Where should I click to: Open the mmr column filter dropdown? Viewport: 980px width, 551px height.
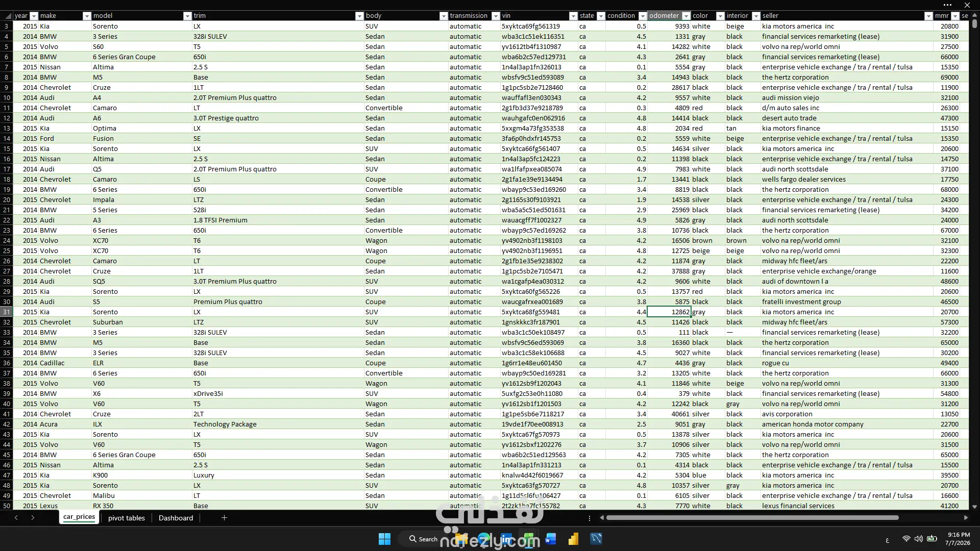tap(954, 16)
